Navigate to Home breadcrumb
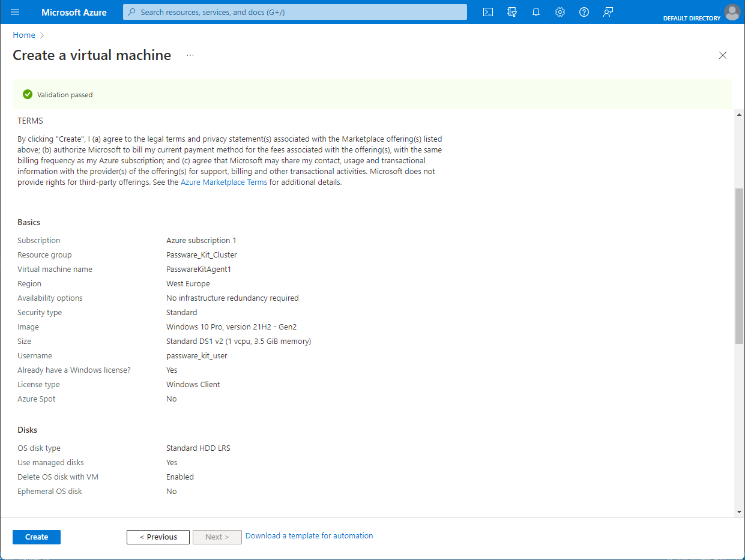Viewport: 745px width, 560px height. (24, 35)
